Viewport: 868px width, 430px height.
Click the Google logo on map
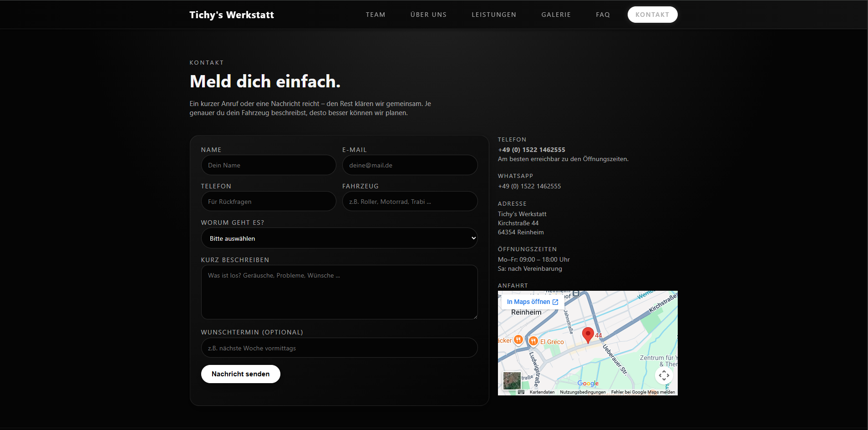pyautogui.click(x=588, y=383)
